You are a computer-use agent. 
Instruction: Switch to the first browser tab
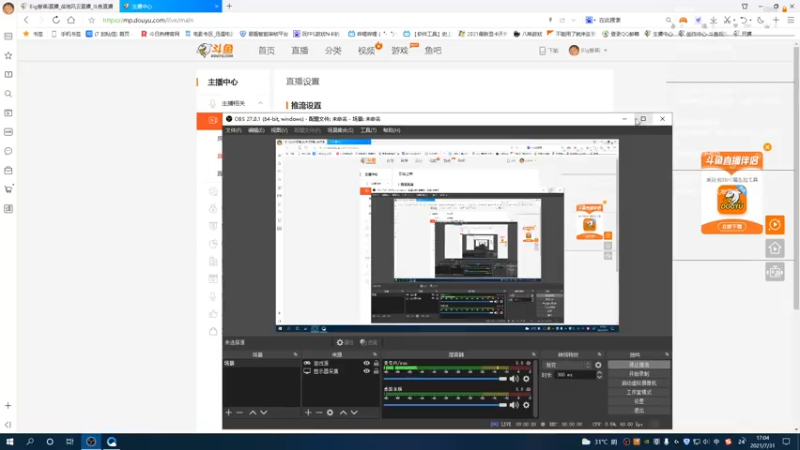(67, 6)
